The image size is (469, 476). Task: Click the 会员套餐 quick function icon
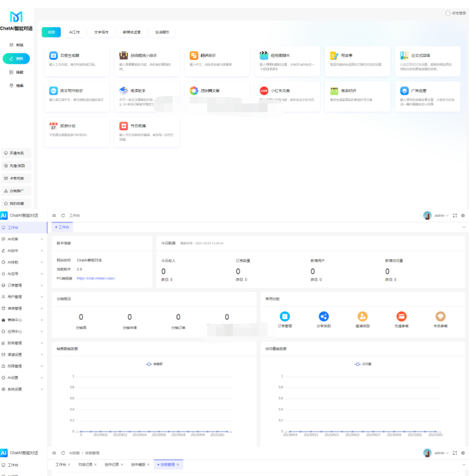[440, 316]
